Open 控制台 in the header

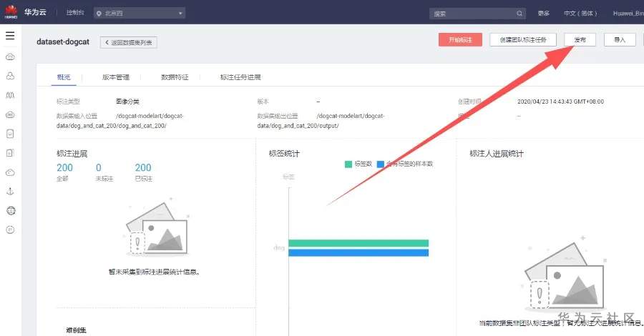pyautogui.click(x=75, y=13)
